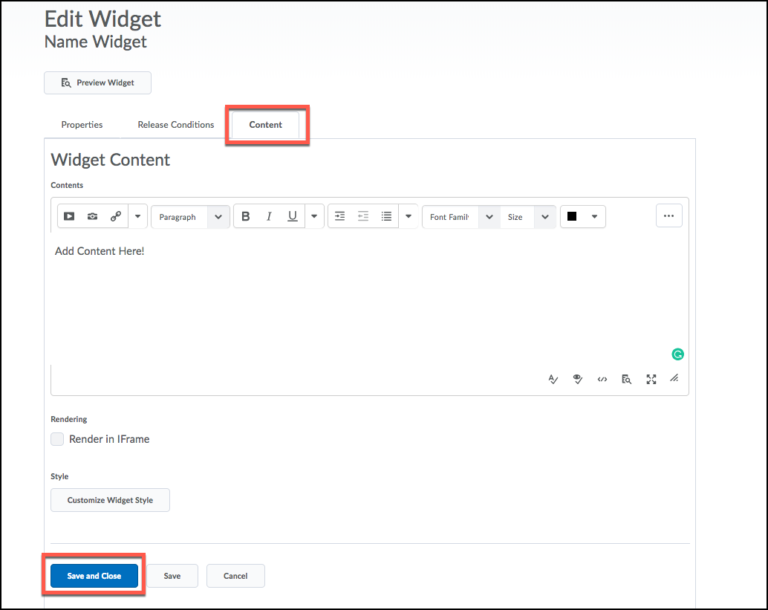Switch the editor to fullscreen mode

tap(651, 379)
